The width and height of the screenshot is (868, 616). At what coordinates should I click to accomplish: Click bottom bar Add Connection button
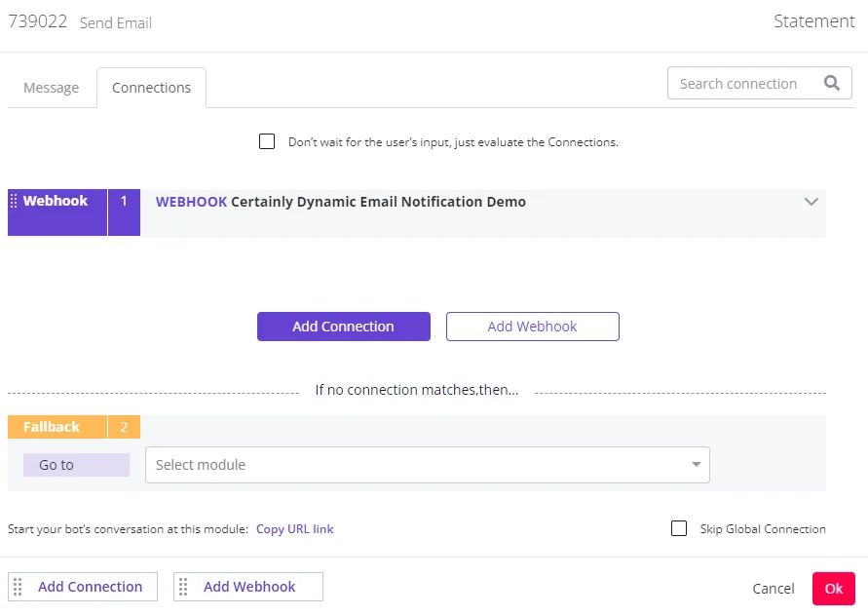(83, 587)
